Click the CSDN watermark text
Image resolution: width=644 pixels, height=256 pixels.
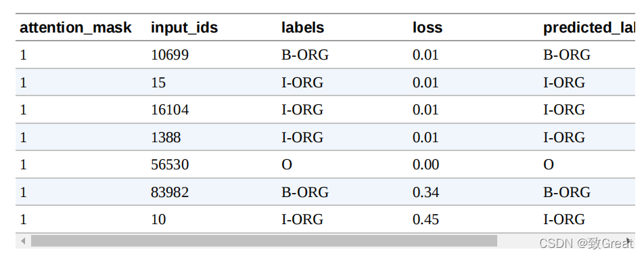click(586, 243)
